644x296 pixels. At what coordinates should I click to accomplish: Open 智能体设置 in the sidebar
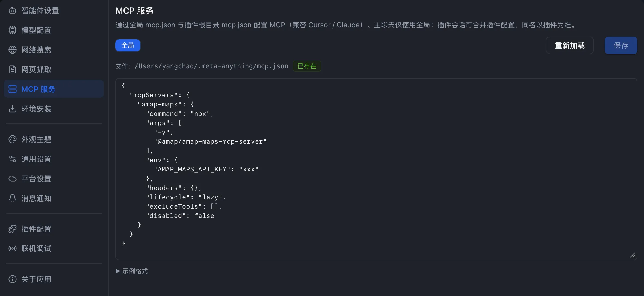(54, 11)
